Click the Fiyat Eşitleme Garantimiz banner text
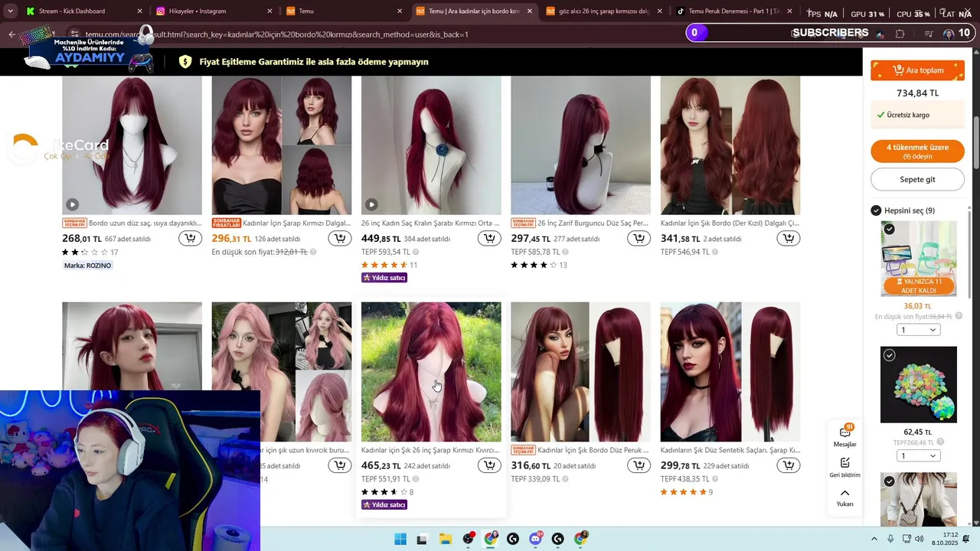This screenshot has width=980, height=551. pyautogui.click(x=314, y=62)
